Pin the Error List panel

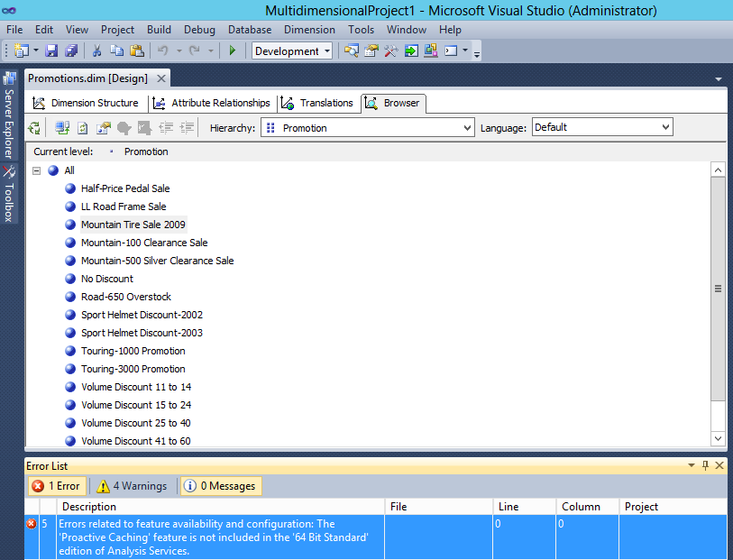tap(705, 465)
